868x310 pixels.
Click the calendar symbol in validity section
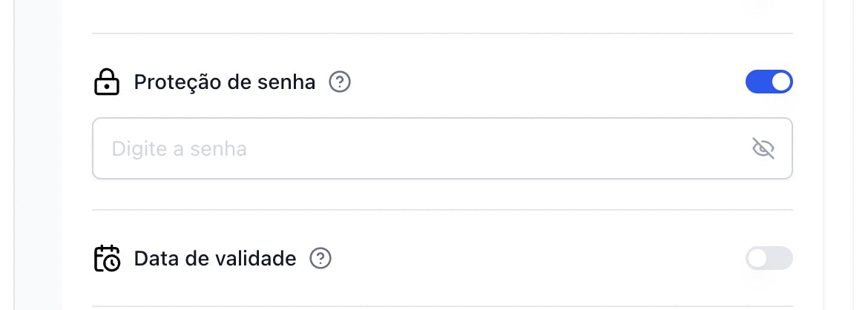106,259
